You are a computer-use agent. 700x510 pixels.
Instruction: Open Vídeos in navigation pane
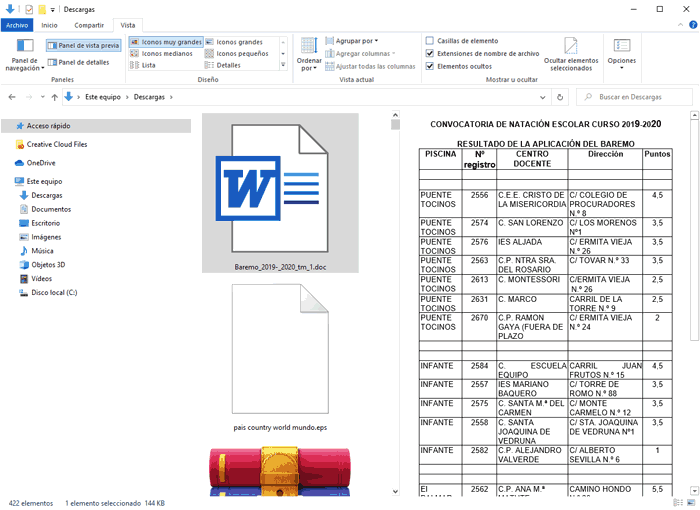[42, 278]
